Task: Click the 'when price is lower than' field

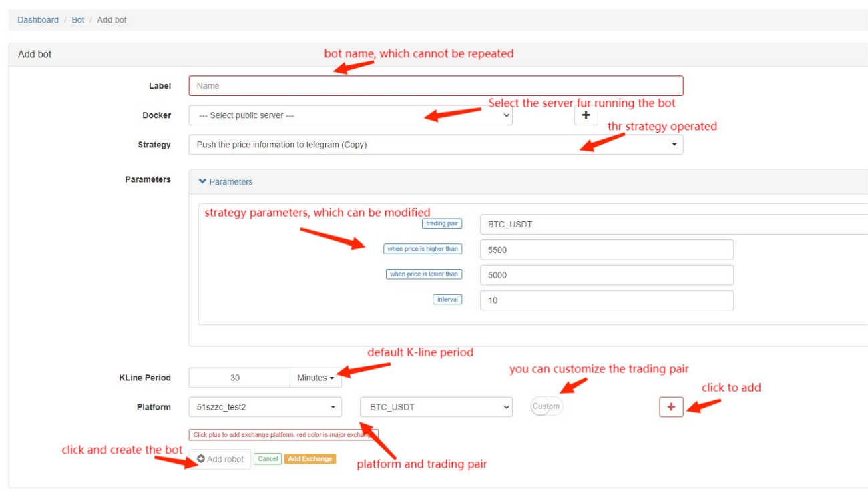Action: [607, 275]
